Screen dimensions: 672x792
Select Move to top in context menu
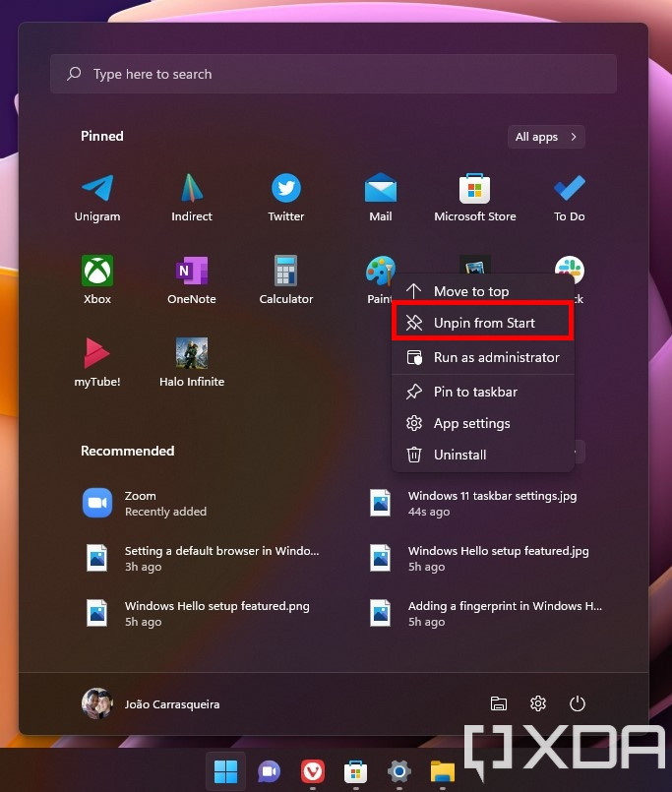click(483, 291)
